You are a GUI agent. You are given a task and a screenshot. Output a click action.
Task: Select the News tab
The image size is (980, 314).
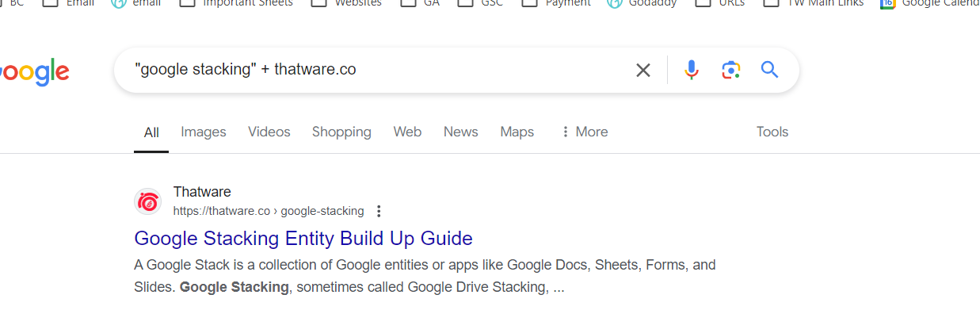click(x=461, y=132)
